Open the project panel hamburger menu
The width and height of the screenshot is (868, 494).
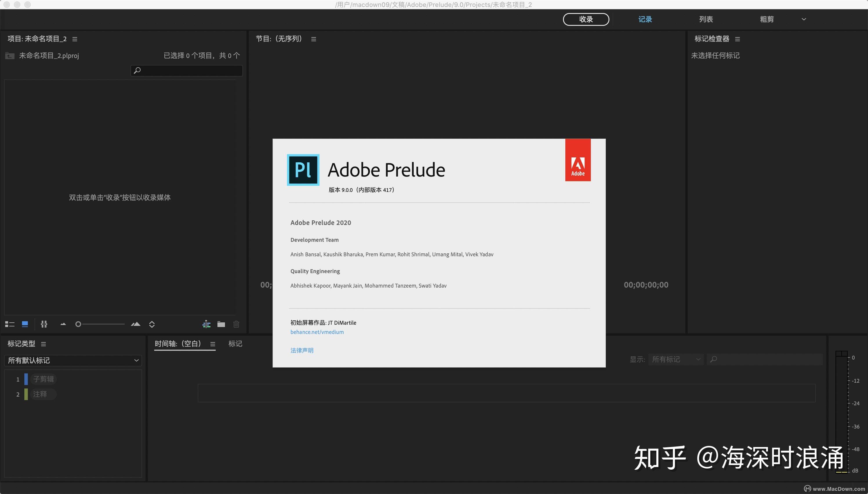[x=74, y=39]
